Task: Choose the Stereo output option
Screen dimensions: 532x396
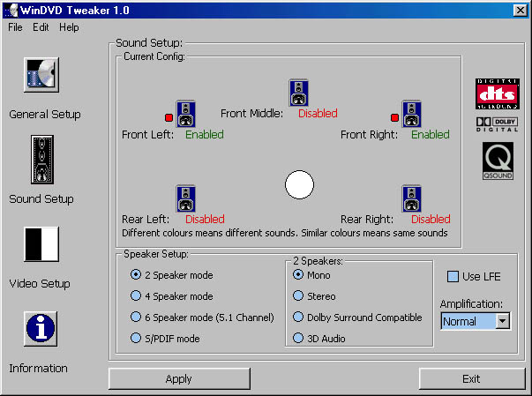Action: (x=314, y=296)
